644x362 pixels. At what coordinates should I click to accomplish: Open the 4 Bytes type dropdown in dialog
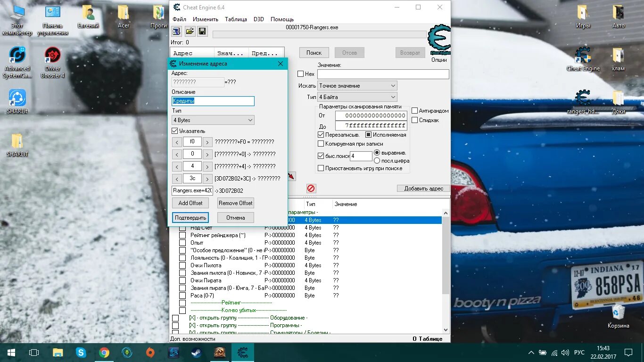click(213, 120)
